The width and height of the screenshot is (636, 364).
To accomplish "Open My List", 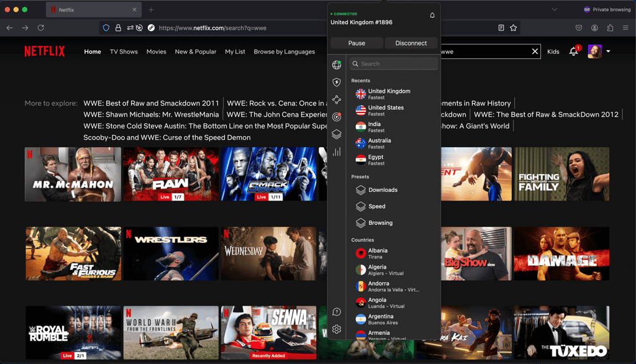I will (235, 52).
